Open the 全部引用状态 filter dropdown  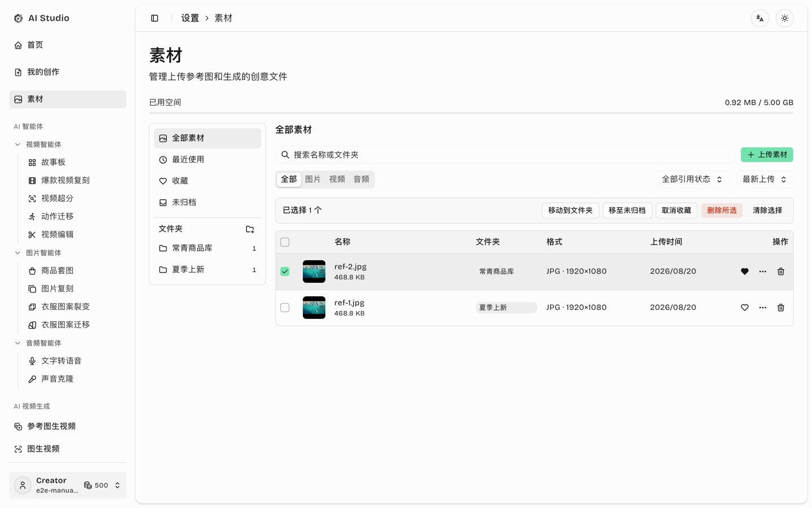coord(692,179)
